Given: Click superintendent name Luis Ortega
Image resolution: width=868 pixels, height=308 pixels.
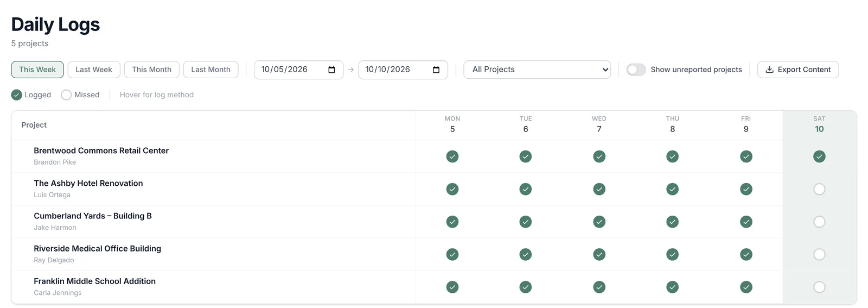Looking at the screenshot, I should click(52, 194).
